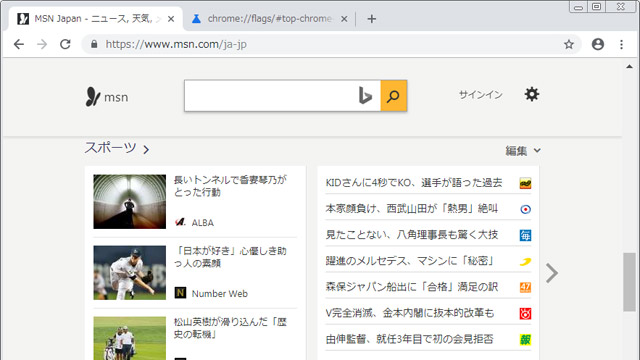The image size is (640, 360).
Task: Open the golf photo thumbnail
Action: coord(129,338)
